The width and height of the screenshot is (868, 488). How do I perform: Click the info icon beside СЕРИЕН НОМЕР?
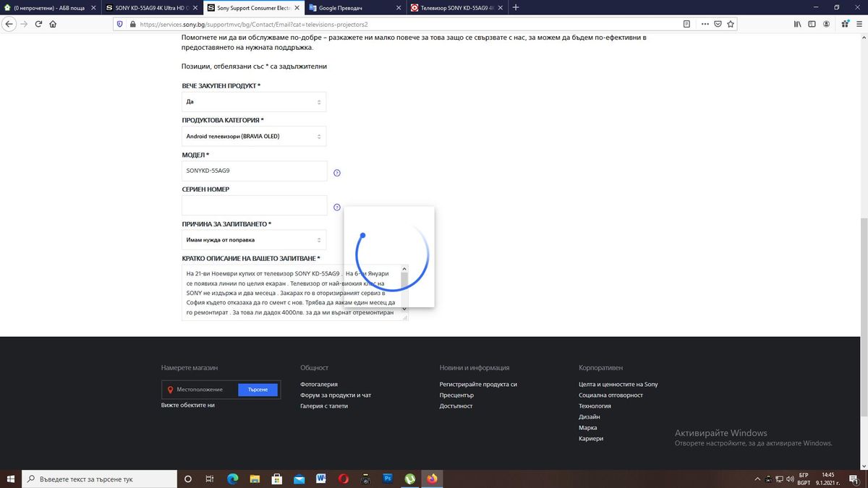click(x=336, y=207)
